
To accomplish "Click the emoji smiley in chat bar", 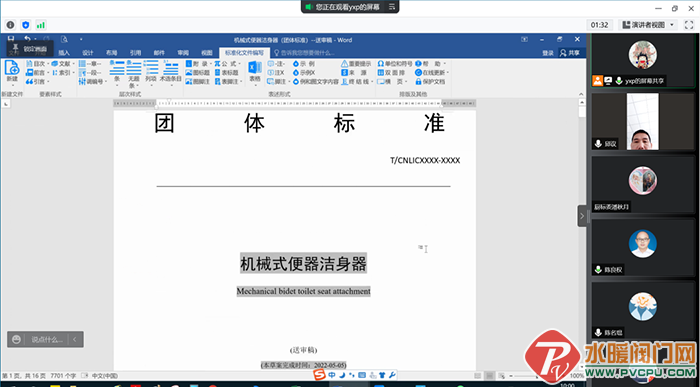I will [17, 340].
